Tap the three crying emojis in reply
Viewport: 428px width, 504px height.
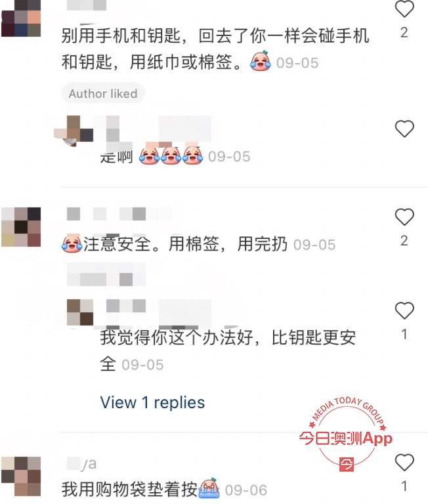171,156
